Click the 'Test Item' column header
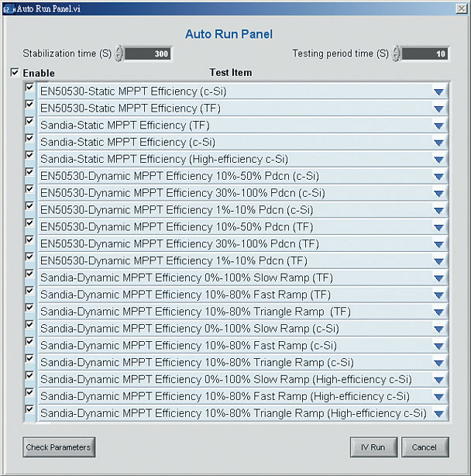The height and width of the screenshot is (476, 471). click(231, 73)
